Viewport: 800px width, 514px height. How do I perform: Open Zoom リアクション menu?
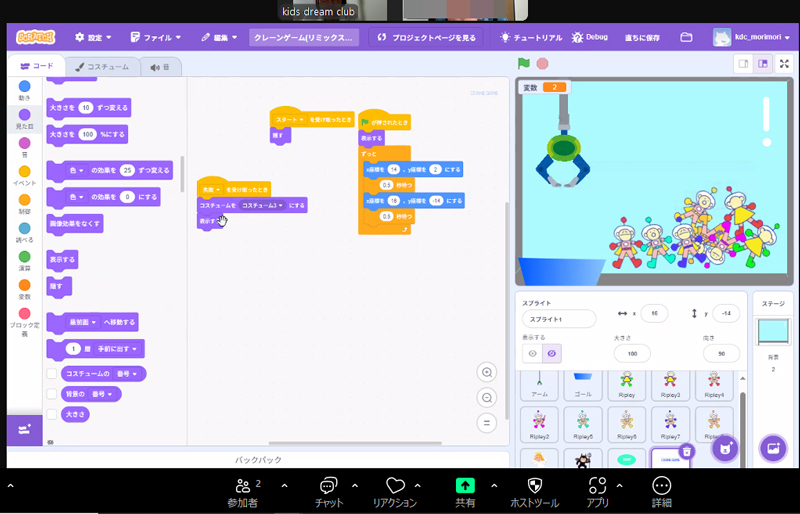[395, 493]
